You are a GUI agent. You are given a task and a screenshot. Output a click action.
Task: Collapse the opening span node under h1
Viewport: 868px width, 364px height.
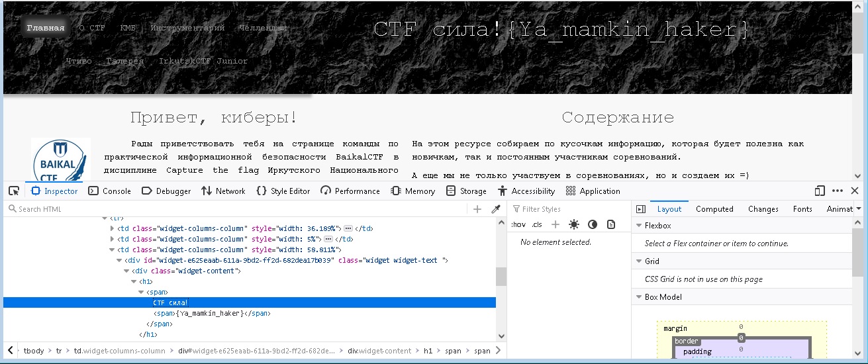141,292
